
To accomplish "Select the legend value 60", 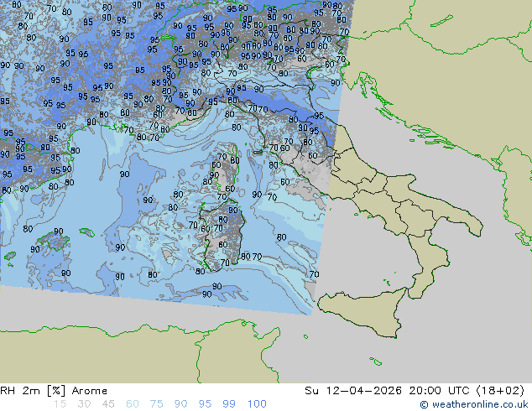I will [133, 404].
